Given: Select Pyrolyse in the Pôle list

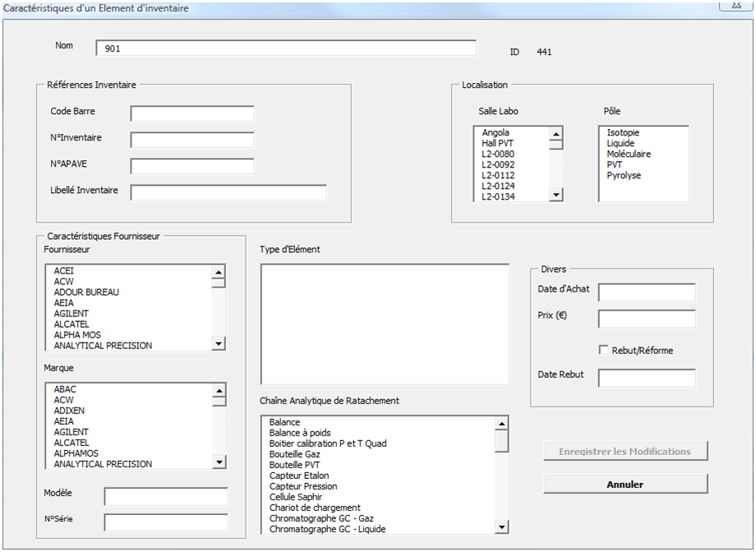Looking at the screenshot, I should pos(624,175).
